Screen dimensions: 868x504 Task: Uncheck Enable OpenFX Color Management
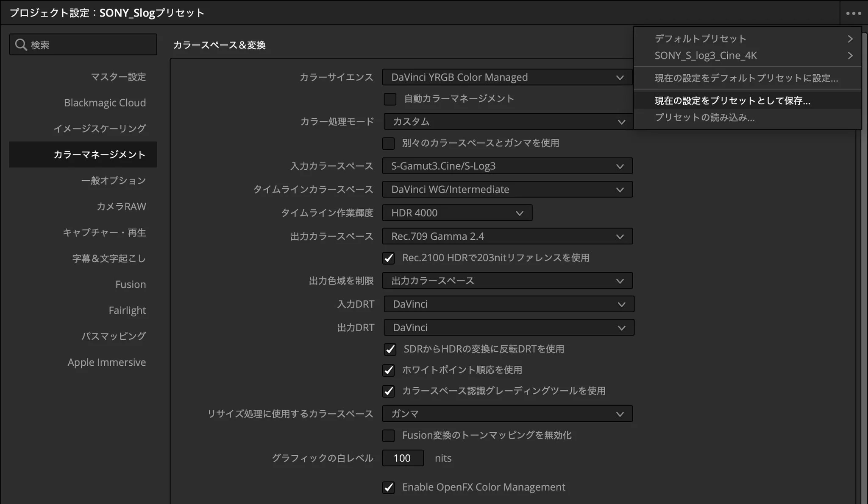point(388,487)
